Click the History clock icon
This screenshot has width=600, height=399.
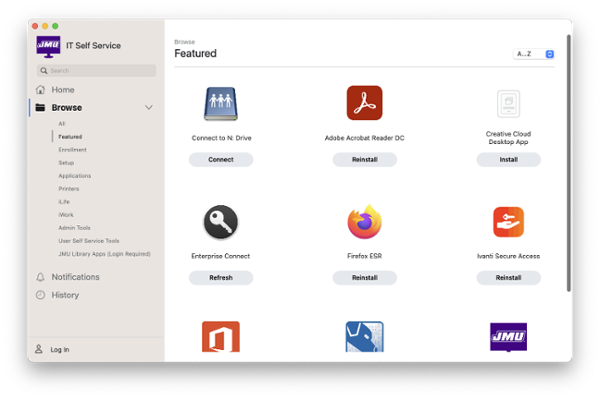pos(40,295)
